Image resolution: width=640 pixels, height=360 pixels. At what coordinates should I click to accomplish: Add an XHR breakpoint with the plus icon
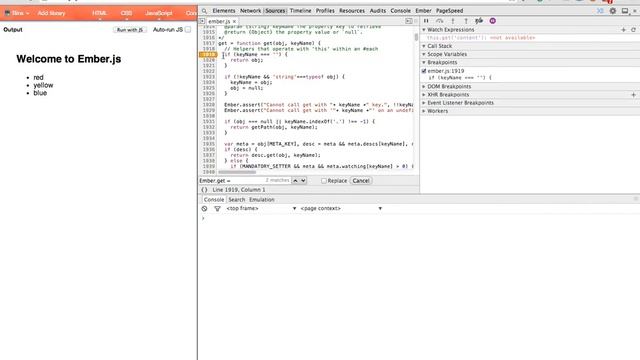633,95
